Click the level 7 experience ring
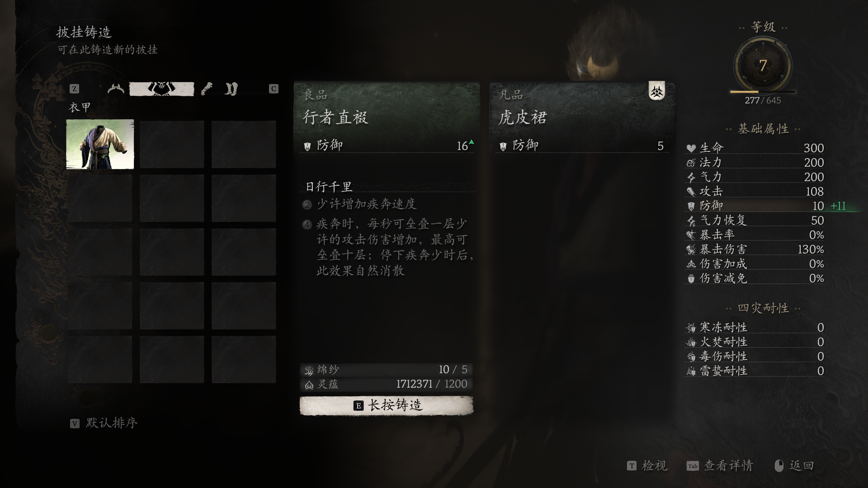Screen dimensions: 868x488 point(763,66)
